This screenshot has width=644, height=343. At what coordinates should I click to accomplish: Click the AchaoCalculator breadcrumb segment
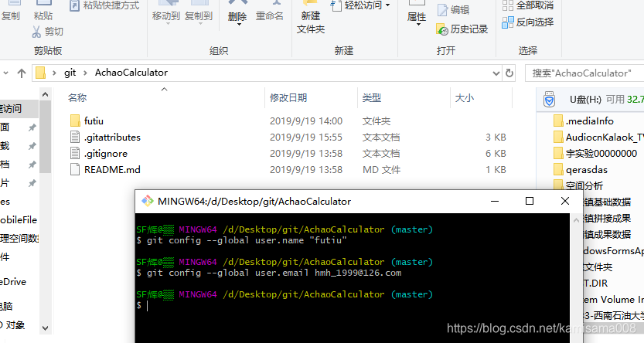pos(131,73)
